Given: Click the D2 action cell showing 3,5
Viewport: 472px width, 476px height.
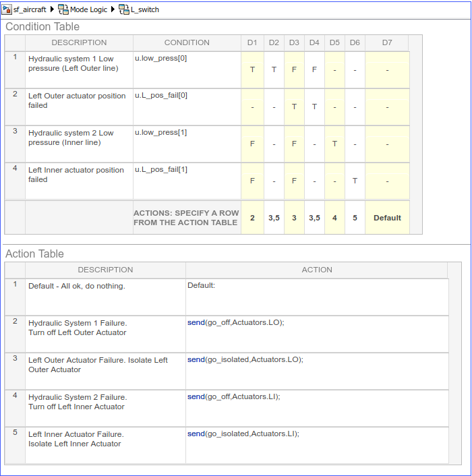Looking at the screenshot, I should tap(274, 218).
